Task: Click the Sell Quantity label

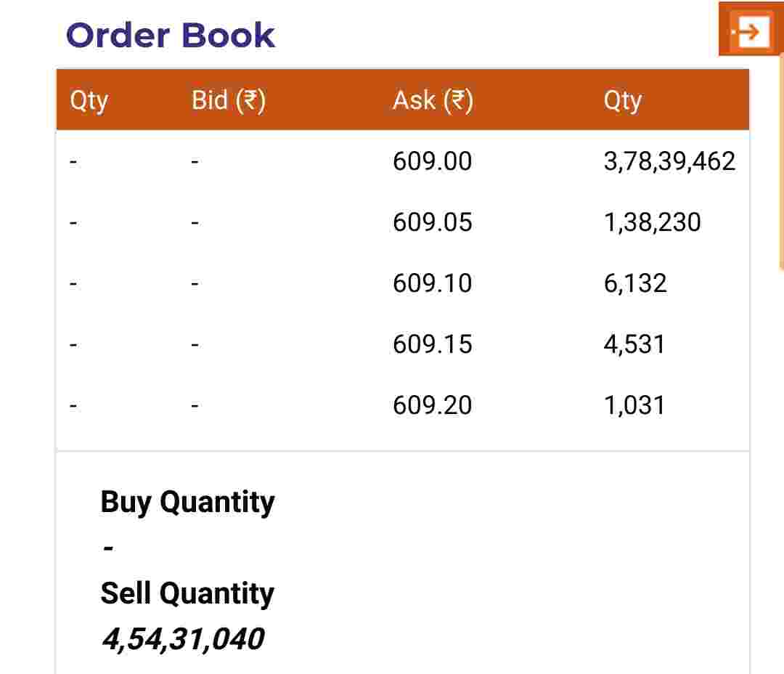Action: [x=187, y=593]
